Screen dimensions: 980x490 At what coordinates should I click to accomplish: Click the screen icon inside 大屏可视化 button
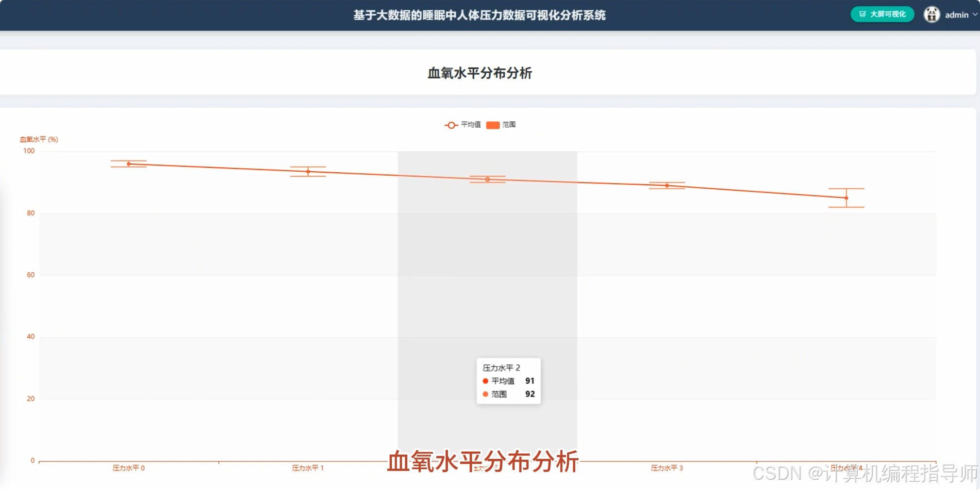coord(863,15)
